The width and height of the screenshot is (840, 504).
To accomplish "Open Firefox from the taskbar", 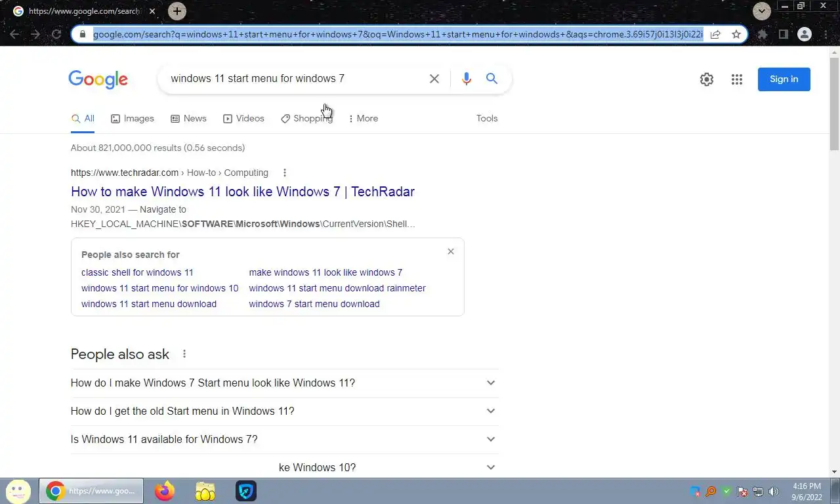I will [x=165, y=491].
